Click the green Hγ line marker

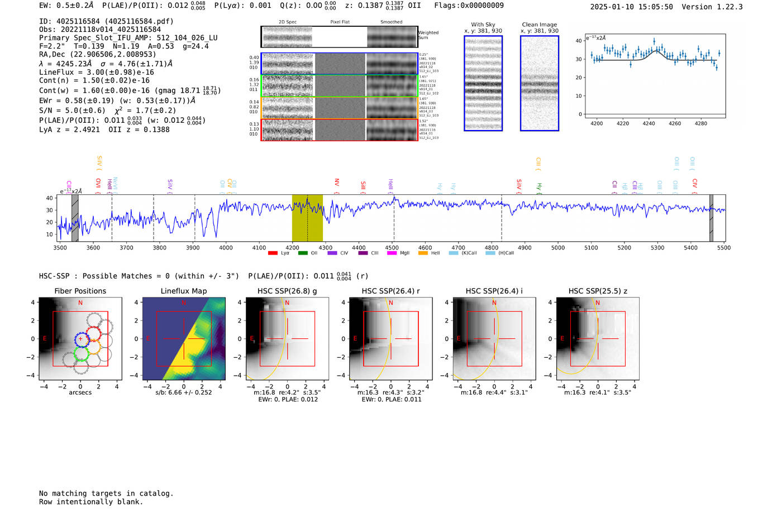tap(539, 189)
